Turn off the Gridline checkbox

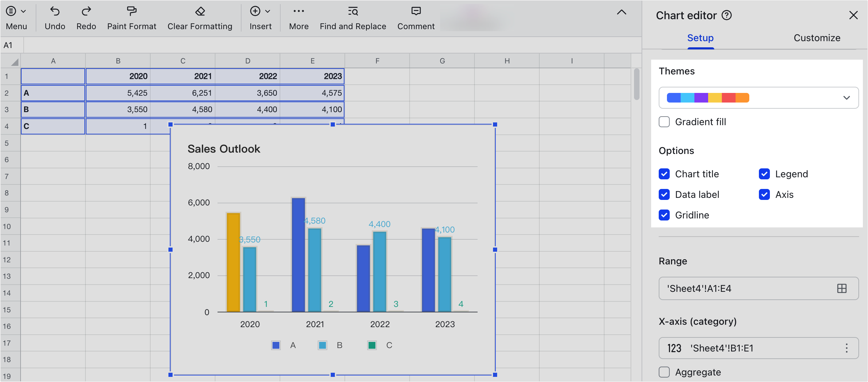coord(664,215)
